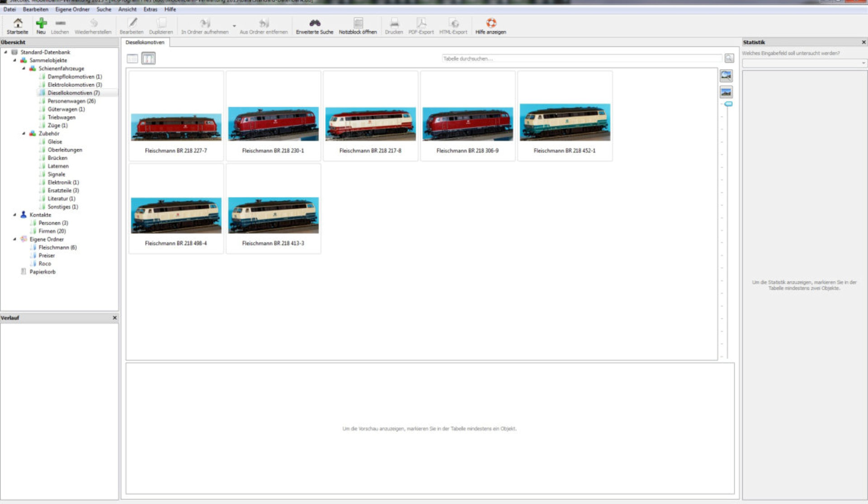Image resolution: width=868 pixels, height=504 pixels.
Task: Adjust the thumbnail size slider handle
Action: (728, 104)
